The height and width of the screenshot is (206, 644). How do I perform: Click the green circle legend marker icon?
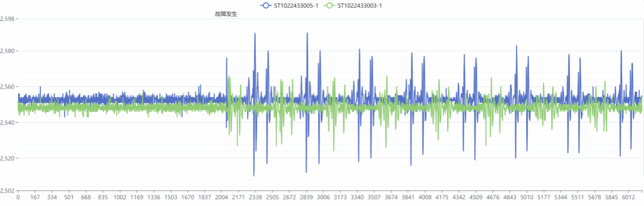(x=329, y=6)
